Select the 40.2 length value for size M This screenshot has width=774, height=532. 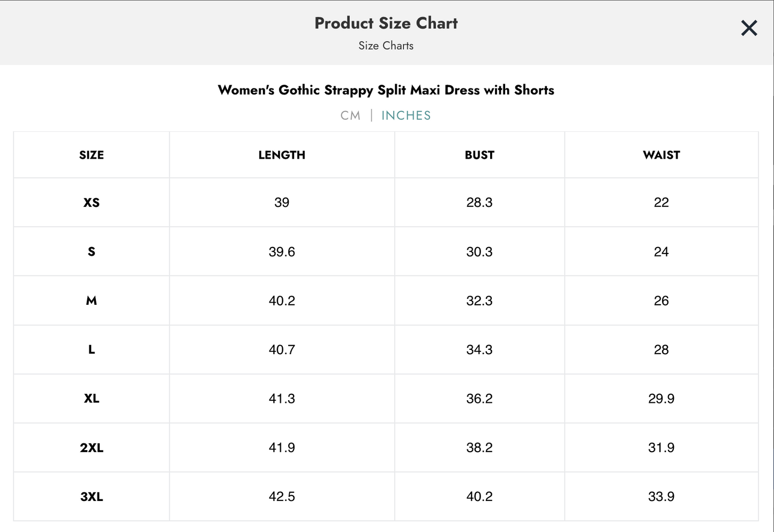pyautogui.click(x=282, y=301)
